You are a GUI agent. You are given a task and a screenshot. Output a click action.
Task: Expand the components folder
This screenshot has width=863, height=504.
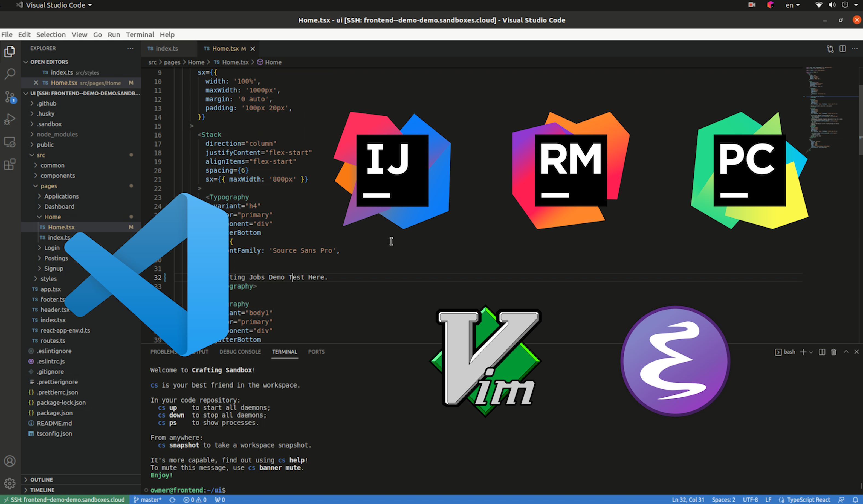[x=57, y=176]
